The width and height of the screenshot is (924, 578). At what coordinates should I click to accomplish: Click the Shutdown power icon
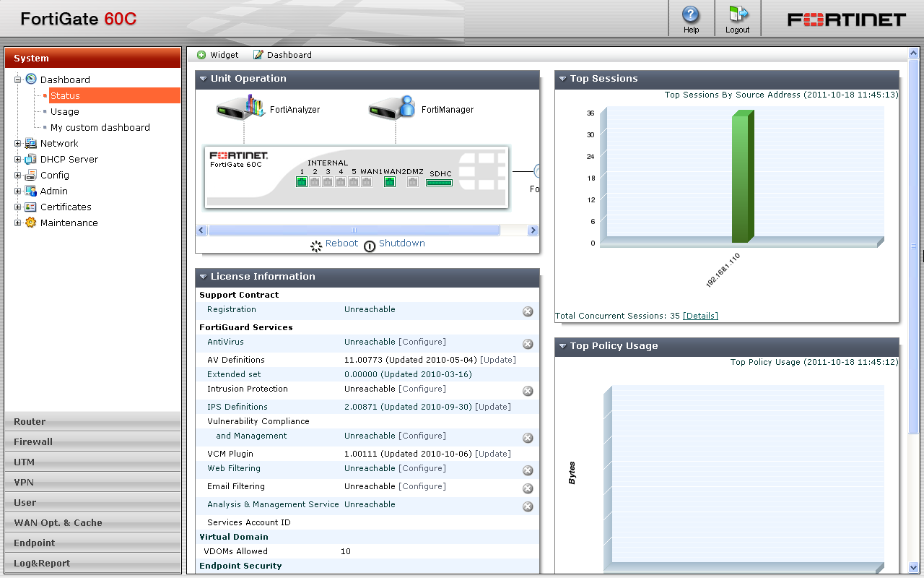pyautogui.click(x=370, y=246)
